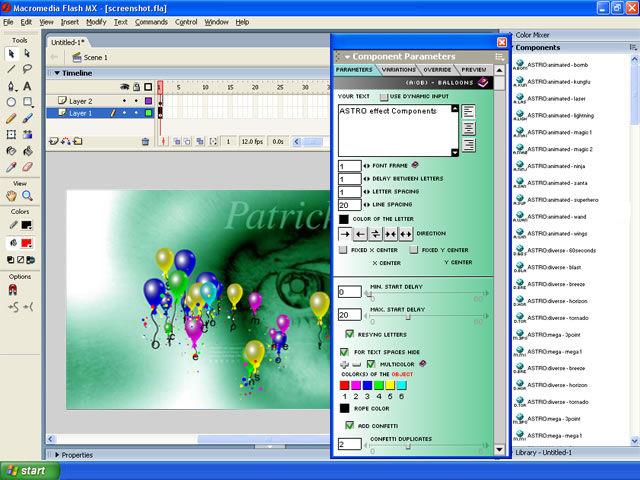
Task: Uncheck Resync Letters checkbox
Action: (349, 334)
